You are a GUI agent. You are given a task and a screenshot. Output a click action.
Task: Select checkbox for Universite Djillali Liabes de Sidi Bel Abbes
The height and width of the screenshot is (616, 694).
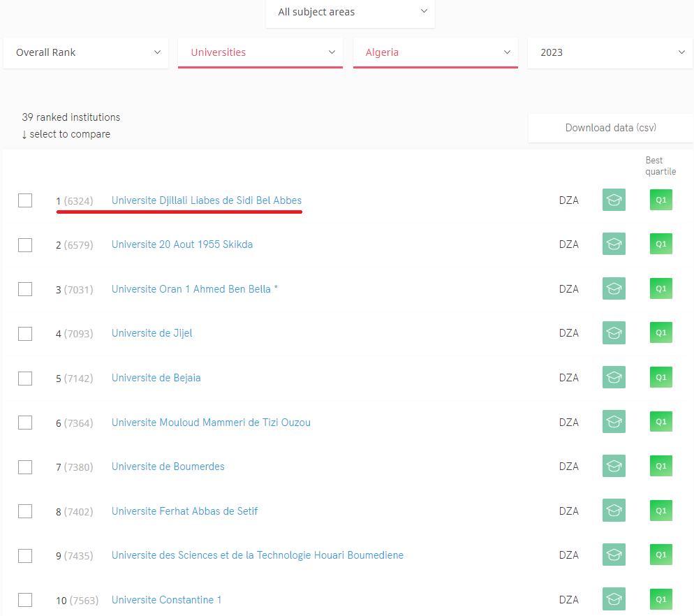(x=25, y=200)
